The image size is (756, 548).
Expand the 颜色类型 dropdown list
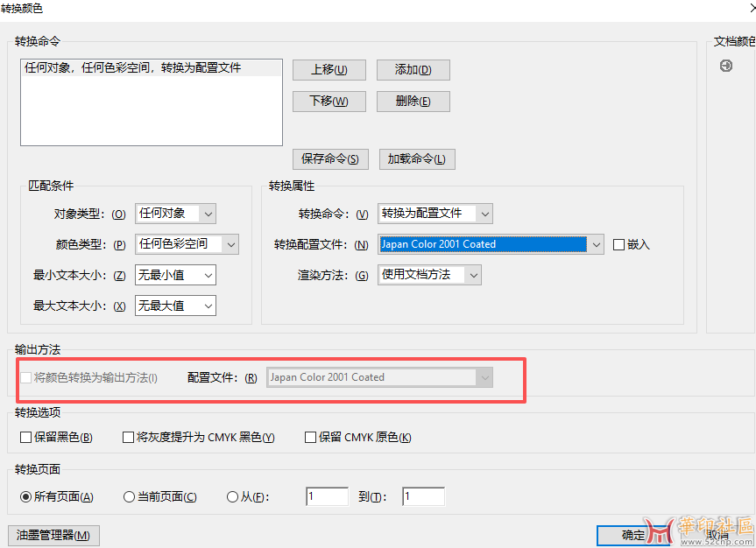[x=187, y=244]
